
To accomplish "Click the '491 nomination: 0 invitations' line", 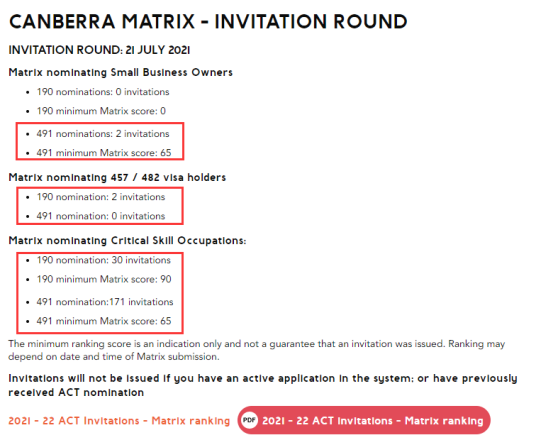I will tap(101, 216).
